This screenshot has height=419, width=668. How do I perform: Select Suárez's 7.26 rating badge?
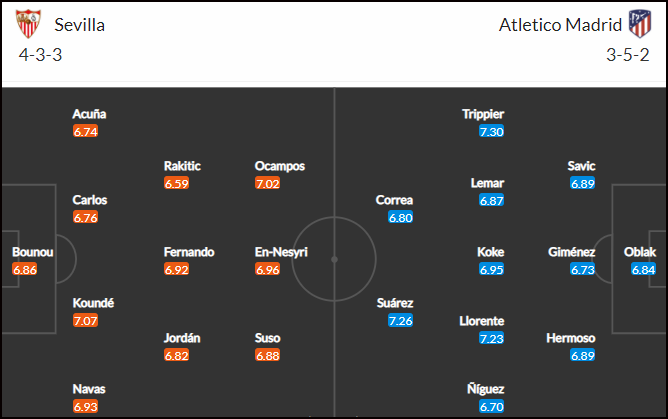(400, 320)
